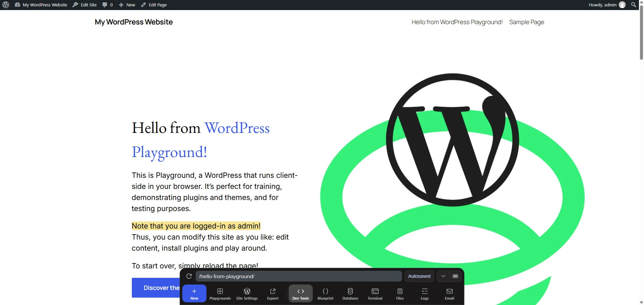Open the WordPress logo menu in admin bar
This screenshot has height=305, width=644.
(6, 5)
